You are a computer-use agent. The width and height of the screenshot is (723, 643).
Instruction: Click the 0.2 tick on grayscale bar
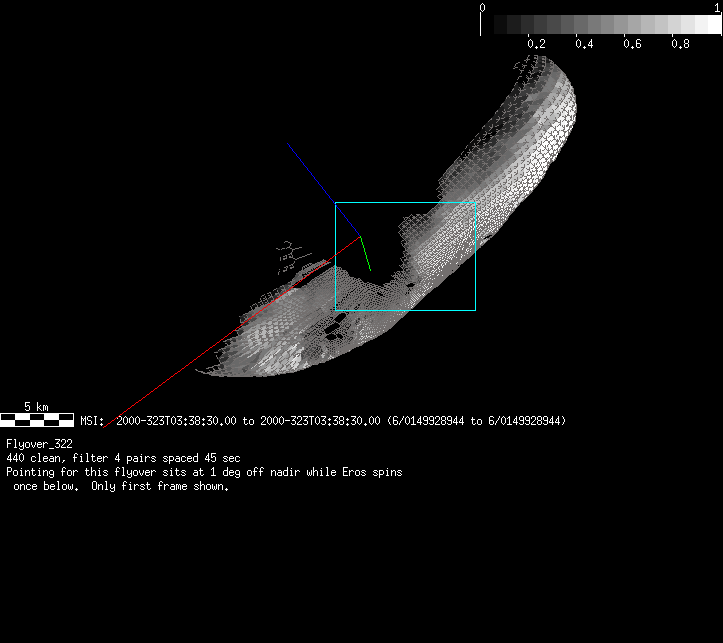(536, 36)
